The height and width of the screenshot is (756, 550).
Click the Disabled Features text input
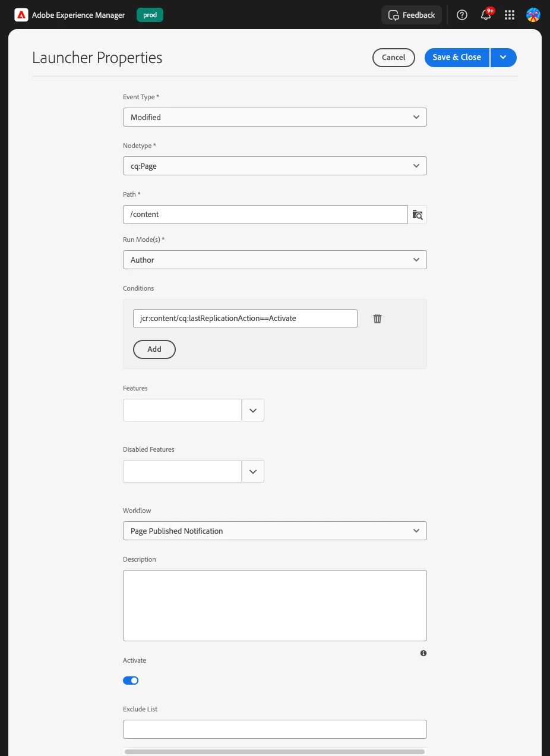[182, 471]
